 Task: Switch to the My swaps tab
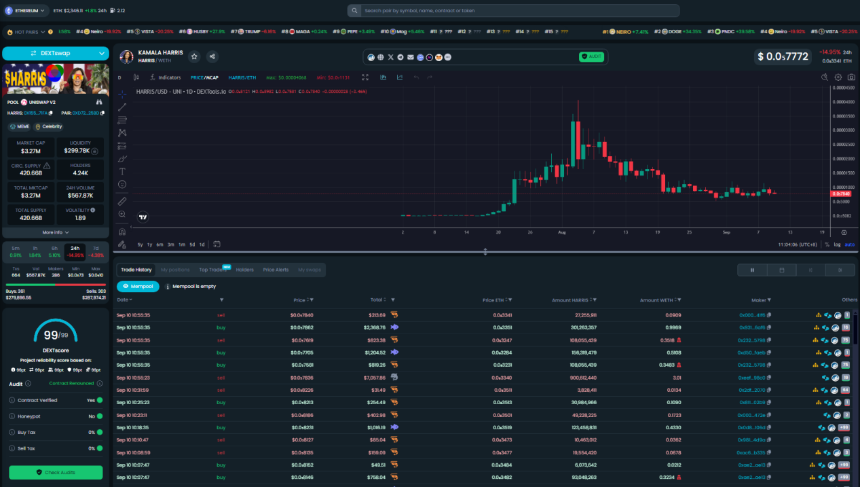[309, 270]
